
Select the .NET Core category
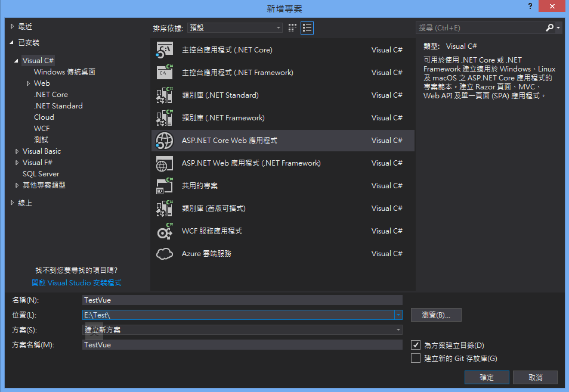click(51, 95)
